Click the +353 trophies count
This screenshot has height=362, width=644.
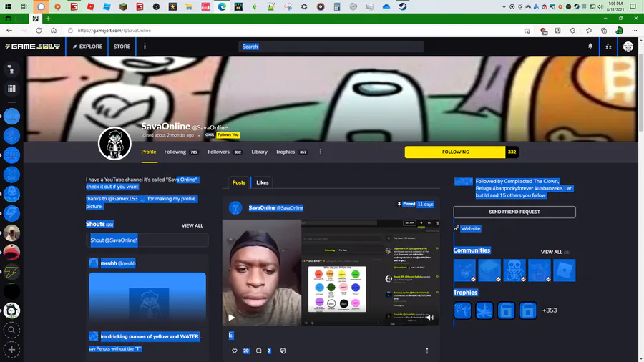[x=550, y=310]
